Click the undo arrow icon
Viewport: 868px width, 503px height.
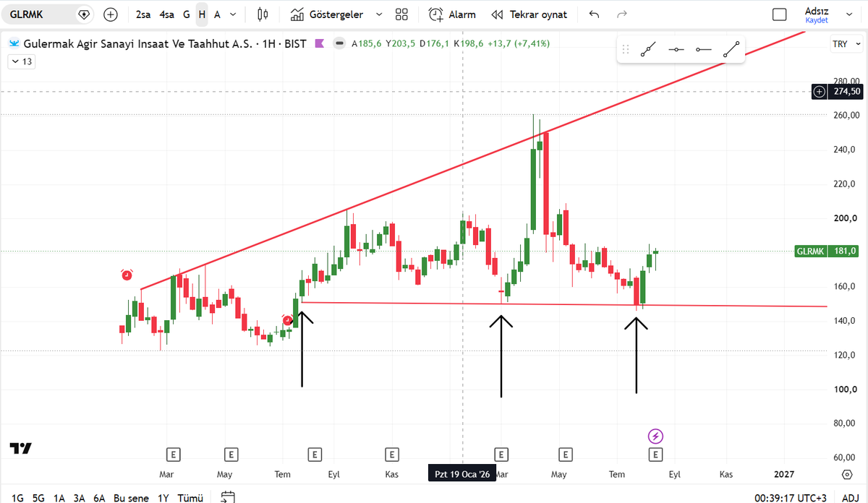(594, 14)
